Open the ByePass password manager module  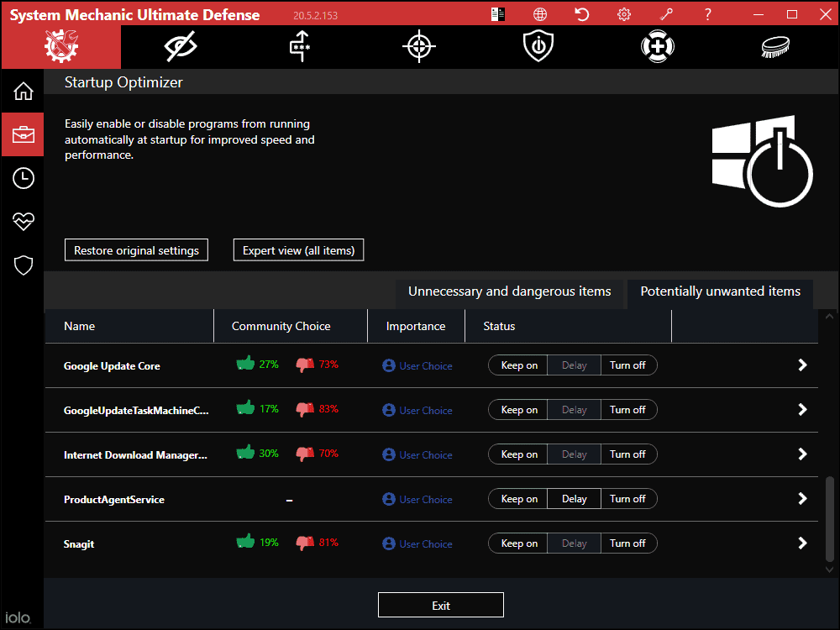pos(299,46)
